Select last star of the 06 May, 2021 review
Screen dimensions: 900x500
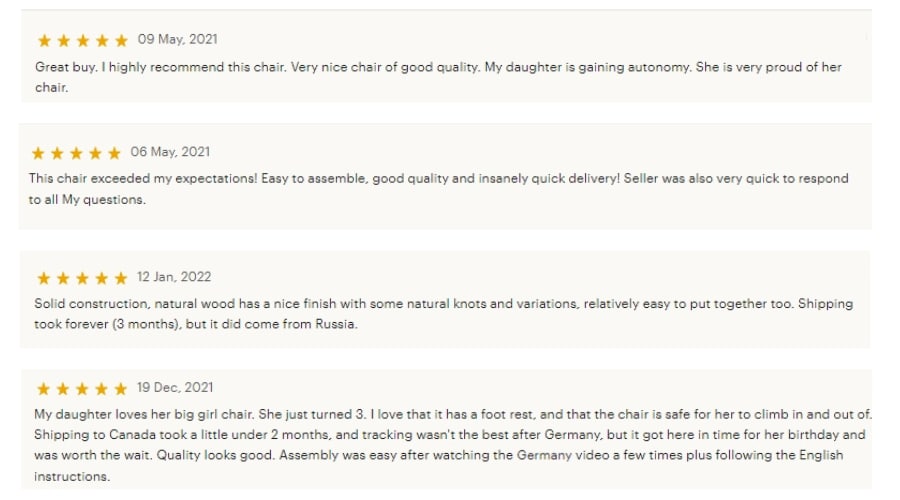pyautogui.click(x=114, y=153)
